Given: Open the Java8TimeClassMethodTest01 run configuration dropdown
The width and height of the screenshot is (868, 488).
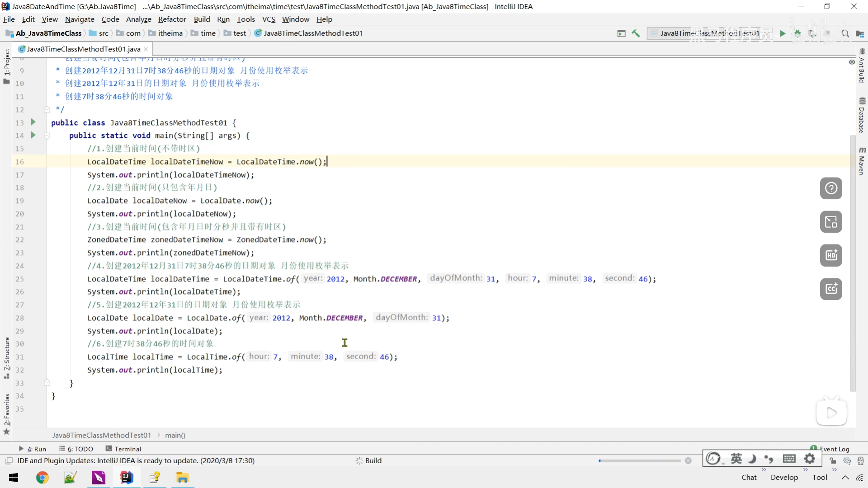Looking at the screenshot, I should click(709, 33).
